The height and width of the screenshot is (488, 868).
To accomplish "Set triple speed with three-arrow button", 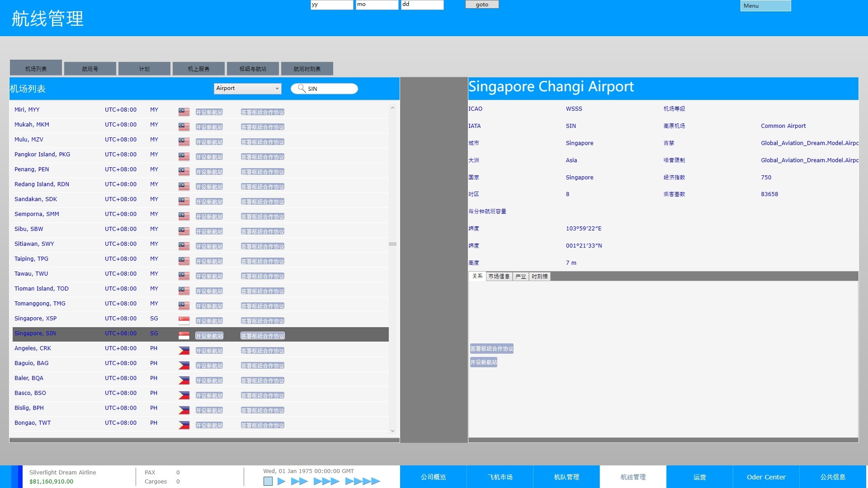I will point(326,481).
